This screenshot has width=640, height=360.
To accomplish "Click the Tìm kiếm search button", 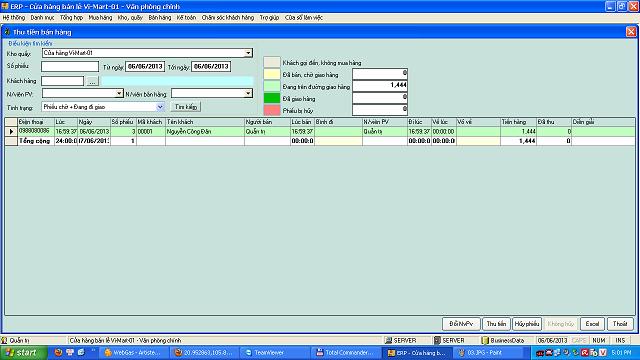I will tap(186, 107).
